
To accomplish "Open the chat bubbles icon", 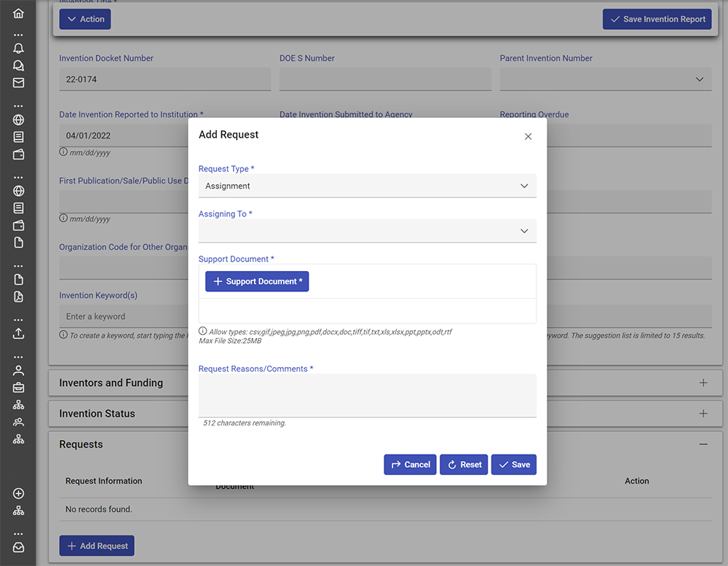I will pyautogui.click(x=18, y=66).
